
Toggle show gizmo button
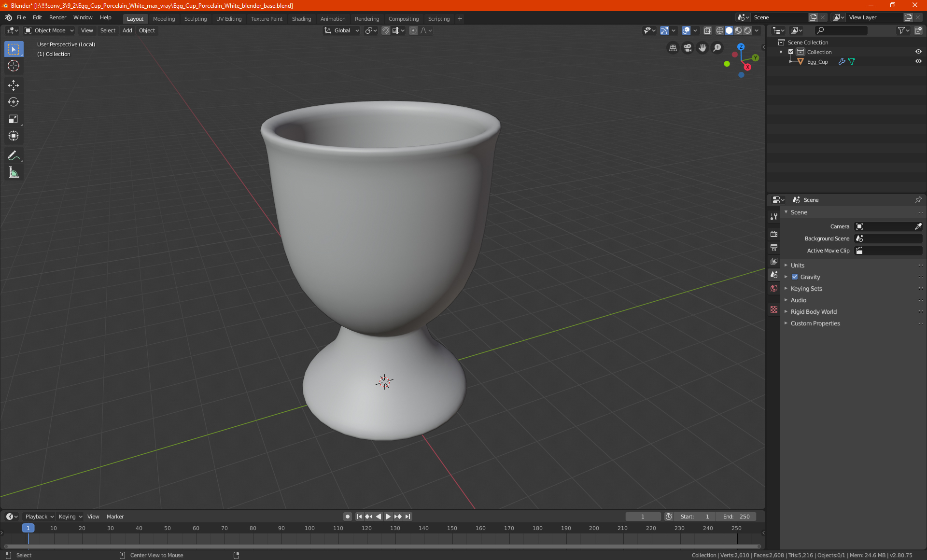664,30
